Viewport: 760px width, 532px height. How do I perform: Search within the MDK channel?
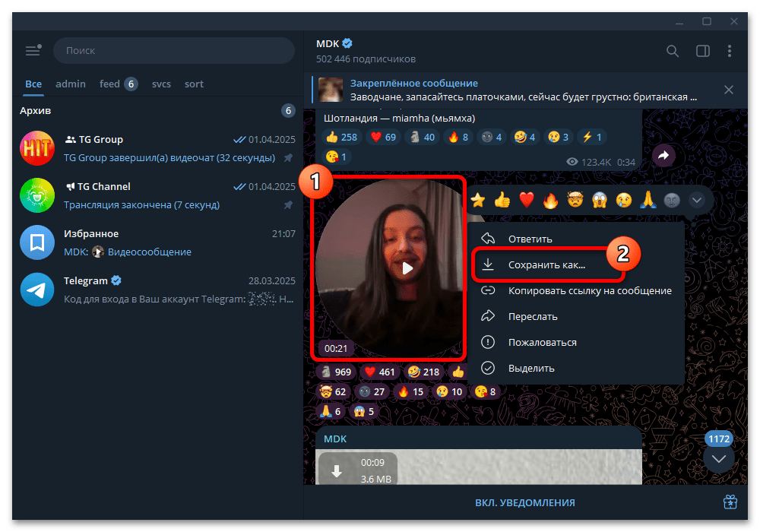[x=673, y=51]
